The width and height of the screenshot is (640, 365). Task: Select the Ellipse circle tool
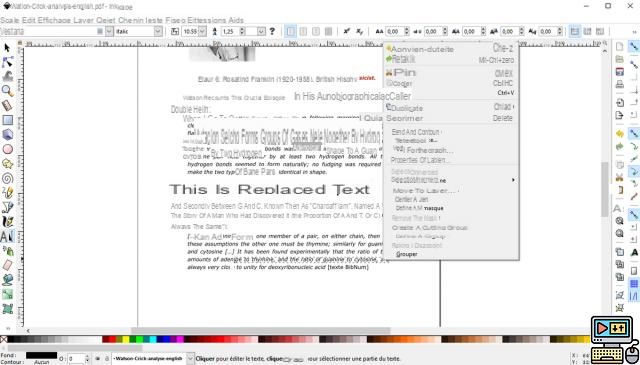(x=7, y=149)
